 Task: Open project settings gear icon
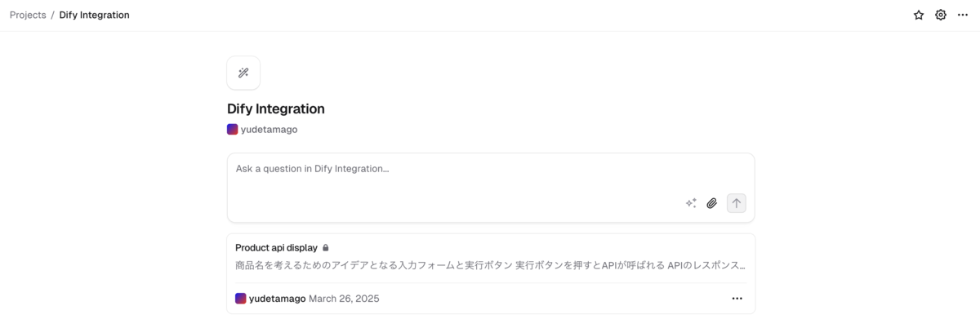[941, 15]
